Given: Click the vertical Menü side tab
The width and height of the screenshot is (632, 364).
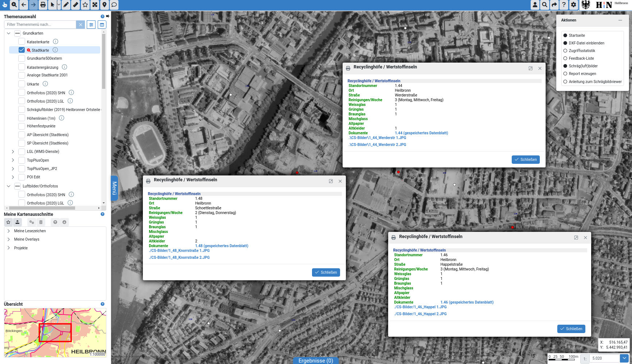Looking at the screenshot, I should click(114, 188).
